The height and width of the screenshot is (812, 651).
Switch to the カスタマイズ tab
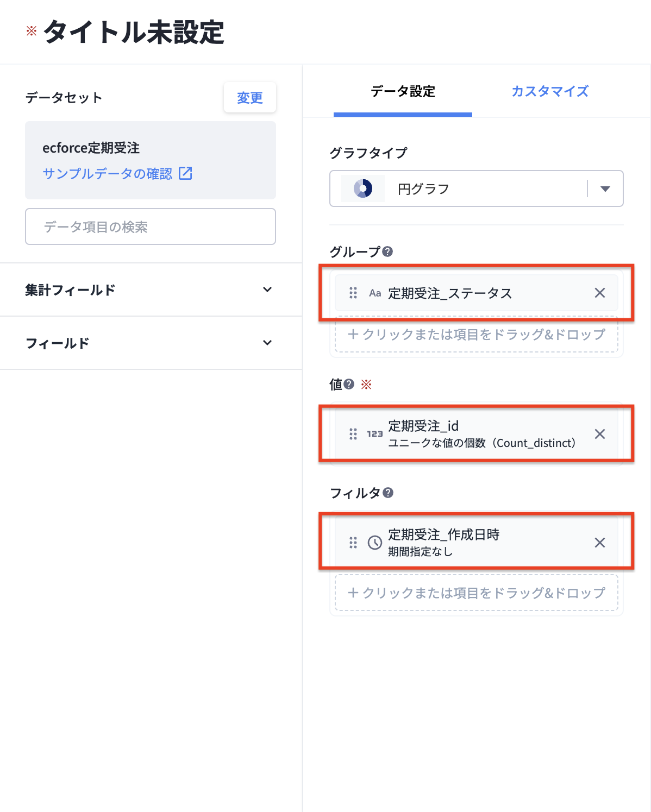[x=550, y=91]
